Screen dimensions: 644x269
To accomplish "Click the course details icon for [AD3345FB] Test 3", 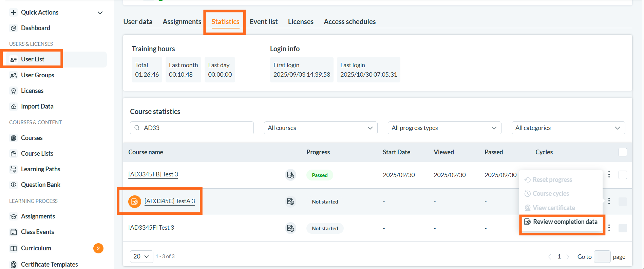I will click(290, 175).
